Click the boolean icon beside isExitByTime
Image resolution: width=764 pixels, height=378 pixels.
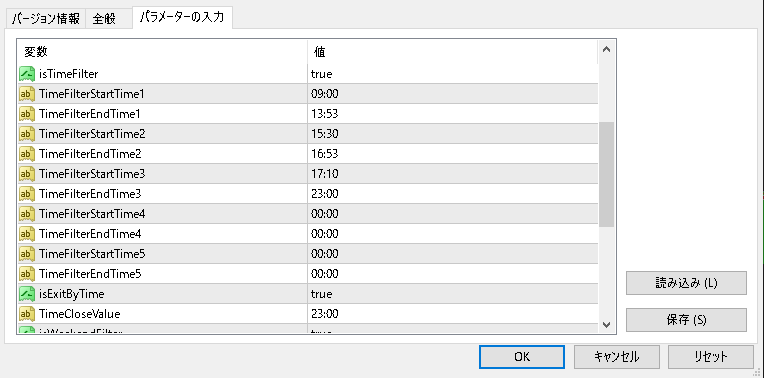(x=27, y=294)
